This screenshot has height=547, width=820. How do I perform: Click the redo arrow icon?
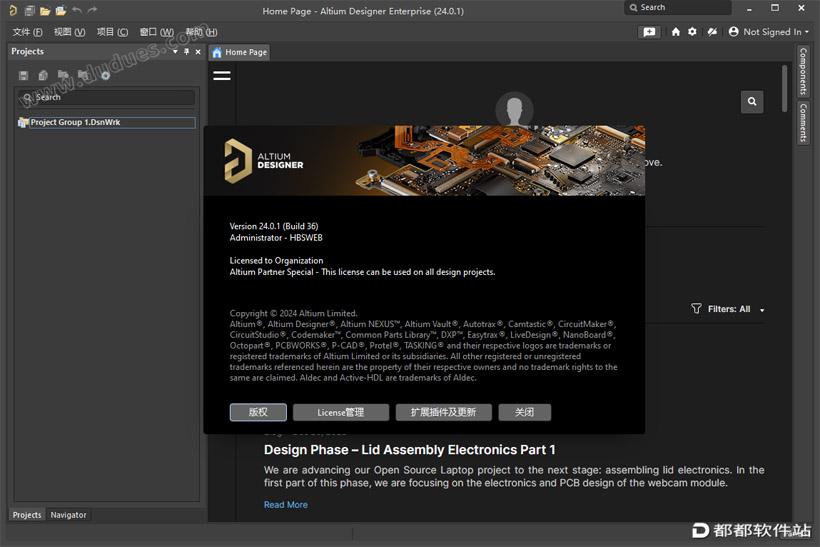coord(93,10)
